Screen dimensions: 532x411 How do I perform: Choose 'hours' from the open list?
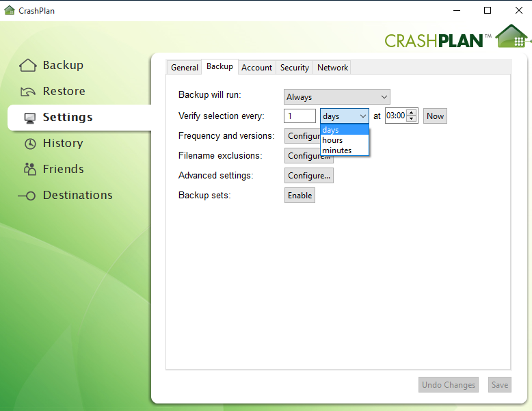tap(345, 140)
